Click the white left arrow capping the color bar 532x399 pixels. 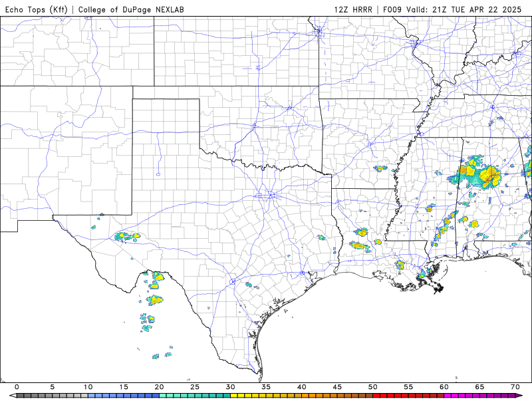pos(13,396)
